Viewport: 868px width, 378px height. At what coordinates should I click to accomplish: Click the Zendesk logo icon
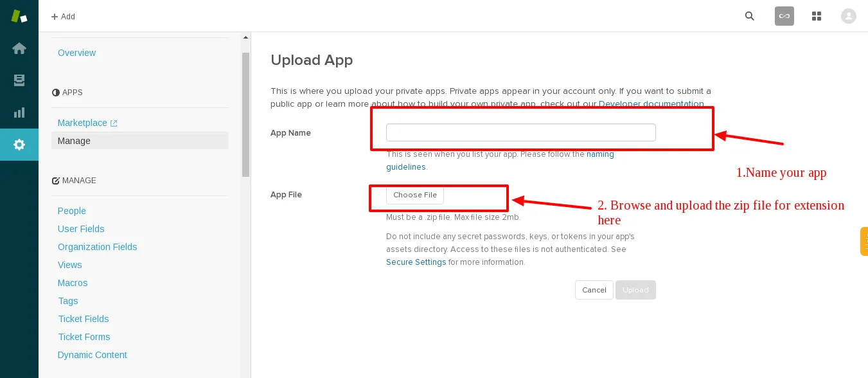pos(19,16)
